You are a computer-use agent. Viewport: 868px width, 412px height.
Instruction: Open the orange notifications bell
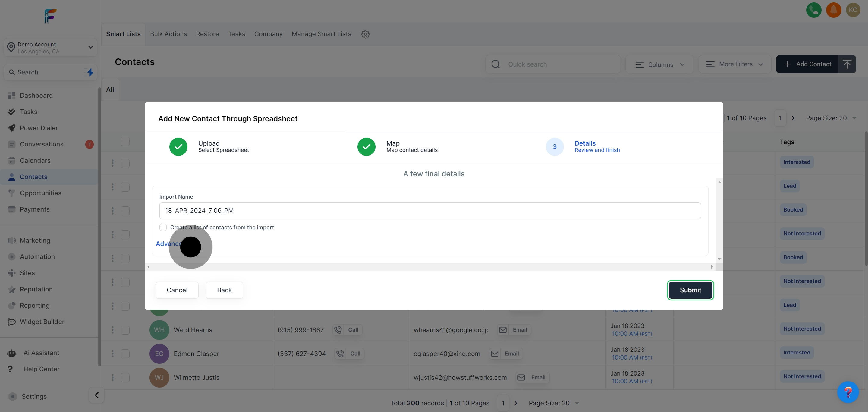[833, 10]
